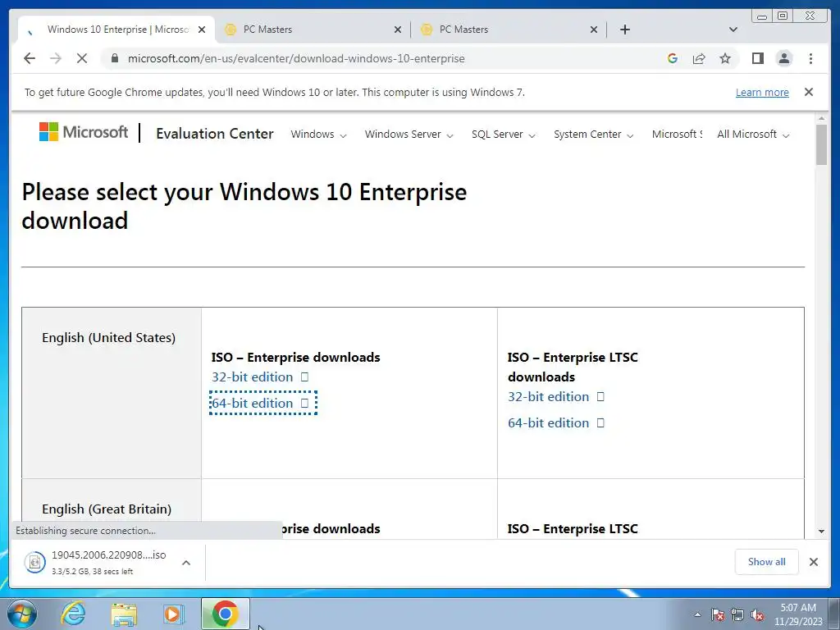Screen dimensions: 840x630
Task: Close the first PC Masters tab
Action: 398,30
